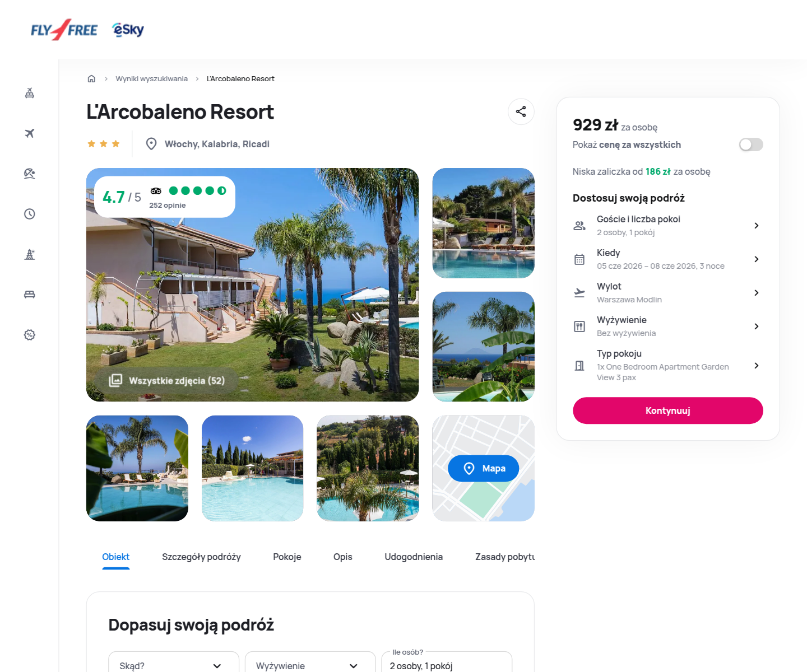This screenshot has height=672, width=807.
Task: Expand the 'Goście i liczba pokoi' option
Action: coord(667,225)
